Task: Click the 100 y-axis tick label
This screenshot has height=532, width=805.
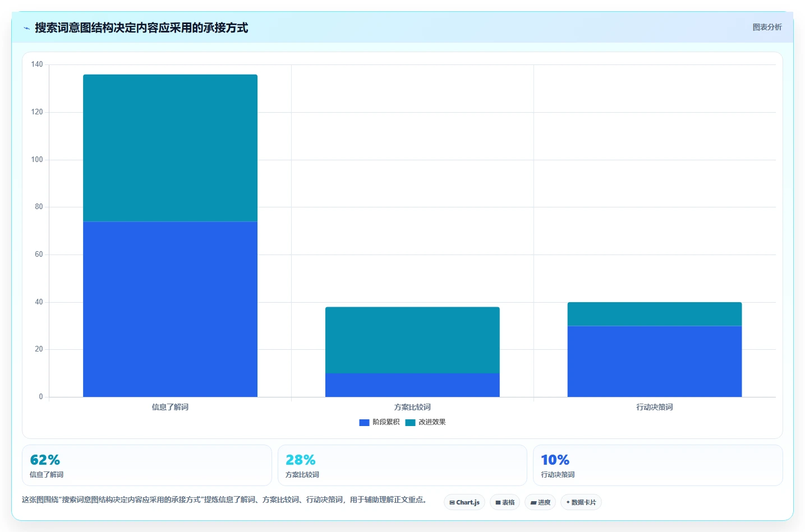Action: (x=37, y=160)
